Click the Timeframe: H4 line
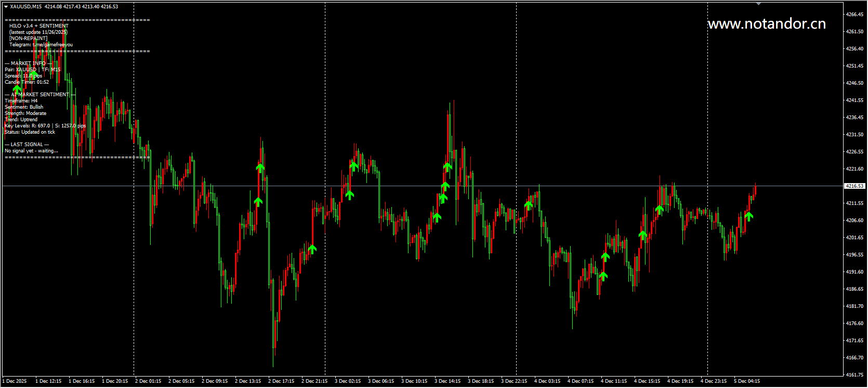This screenshot has width=868, height=388. (x=21, y=101)
